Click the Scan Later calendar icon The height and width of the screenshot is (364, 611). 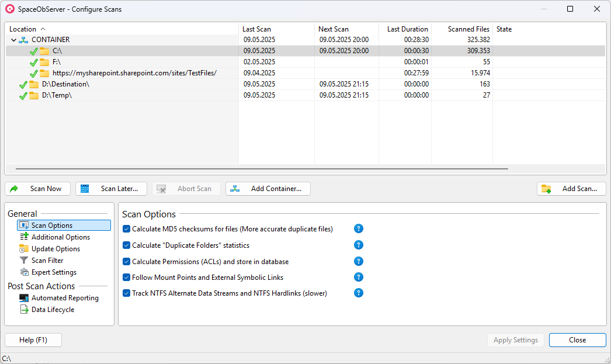(x=85, y=189)
